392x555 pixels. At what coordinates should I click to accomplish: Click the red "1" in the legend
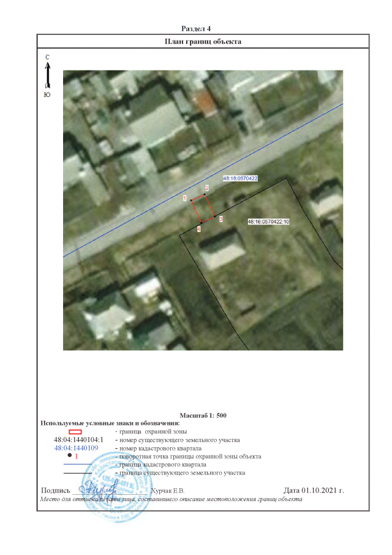(76, 456)
